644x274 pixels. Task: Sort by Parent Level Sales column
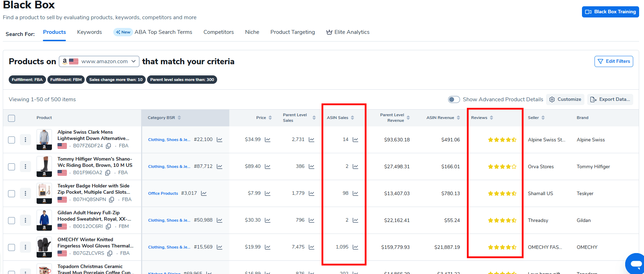[x=314, y=118]
